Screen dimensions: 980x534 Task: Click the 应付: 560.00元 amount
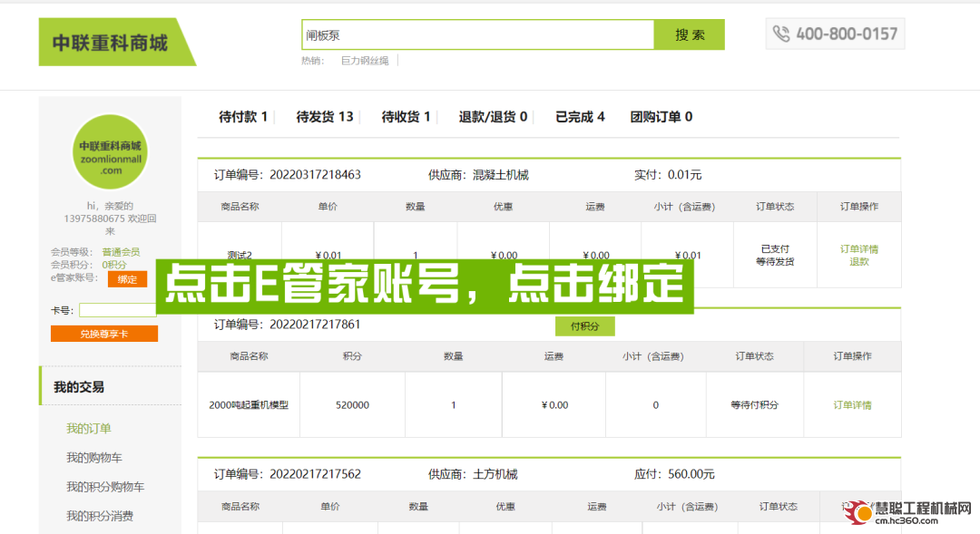tap(674, 474)
